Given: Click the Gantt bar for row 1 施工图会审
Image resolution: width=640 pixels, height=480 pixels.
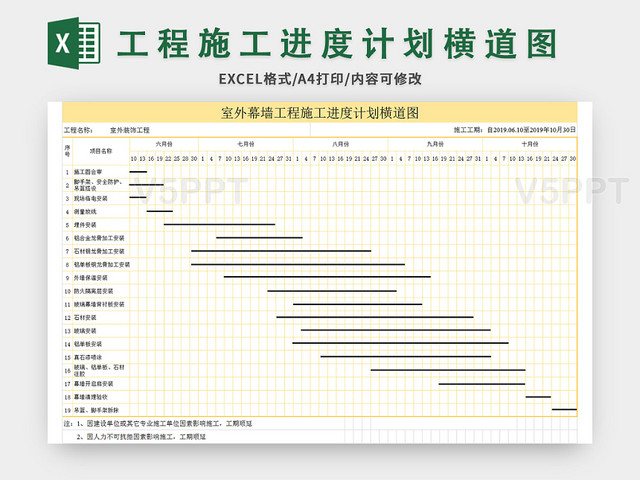Looking at the screenshot, I should tap(138, 172).
